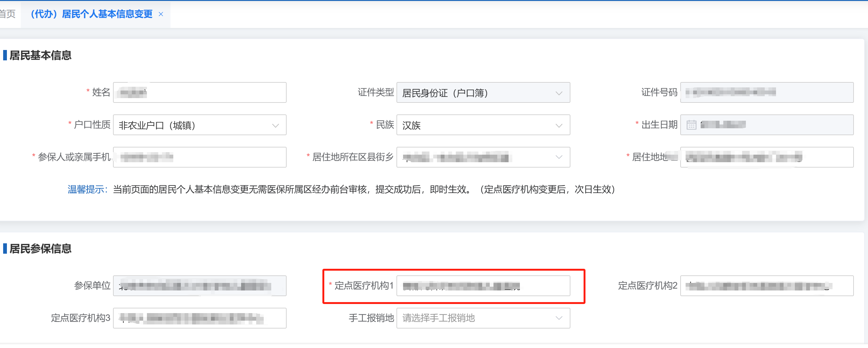Click the 定点医疗机构1 label
Screen dimensions: 868x348
[364, 286]
